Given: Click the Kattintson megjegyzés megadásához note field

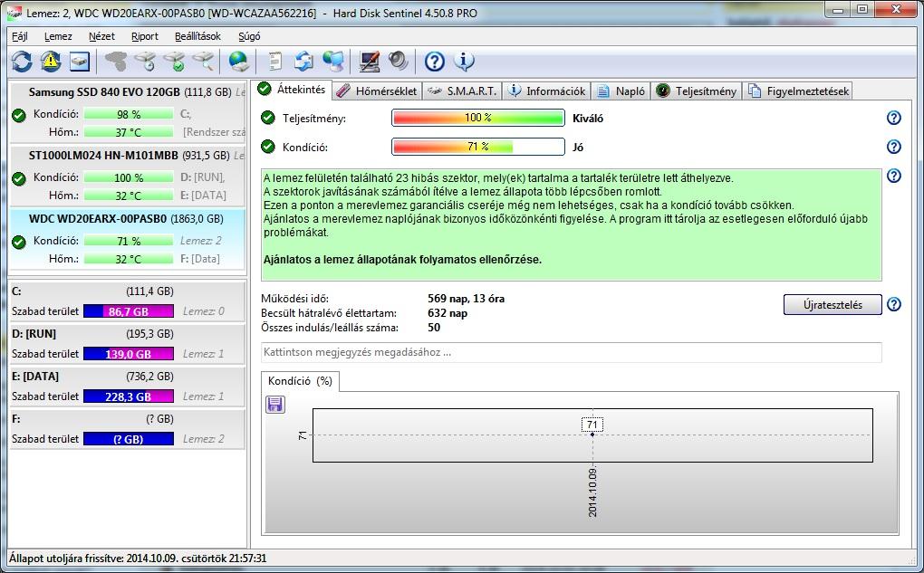Looking at the screenshot, I should pos(571,352).
